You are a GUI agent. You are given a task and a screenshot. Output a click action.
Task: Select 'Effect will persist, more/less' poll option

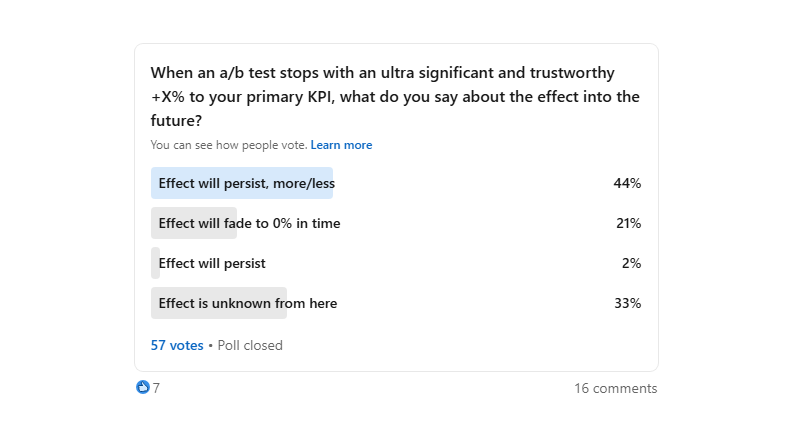pos(245,183)
